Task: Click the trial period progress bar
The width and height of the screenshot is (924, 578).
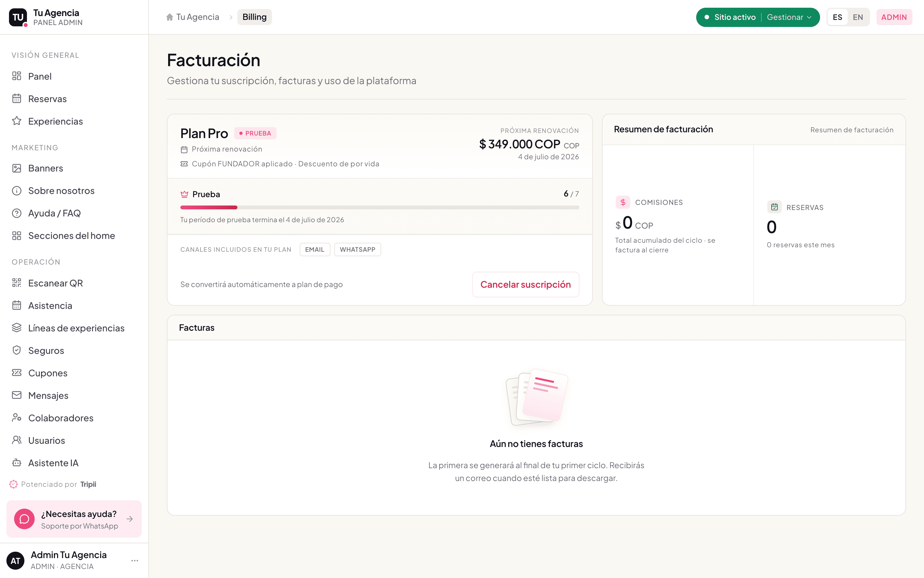Action: (x=380, y=207)
